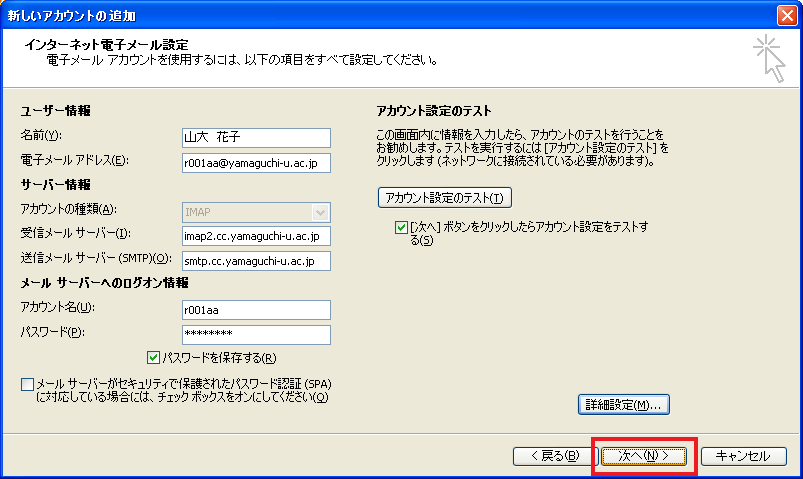Click the アカウント設定のテスト button
The height and width of the screenshot is (479, 803).
tap(445, 198)
